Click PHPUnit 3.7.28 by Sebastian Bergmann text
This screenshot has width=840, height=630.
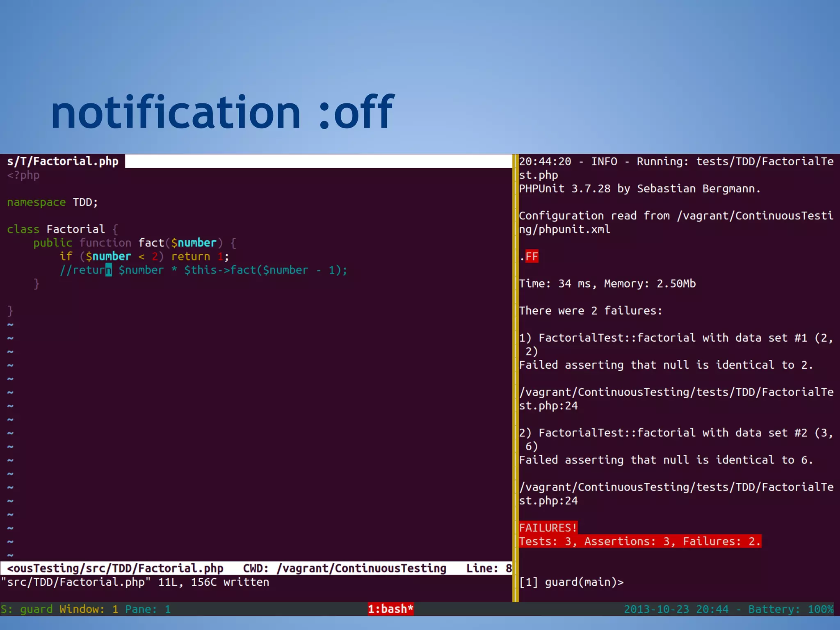tap(640, 189)
